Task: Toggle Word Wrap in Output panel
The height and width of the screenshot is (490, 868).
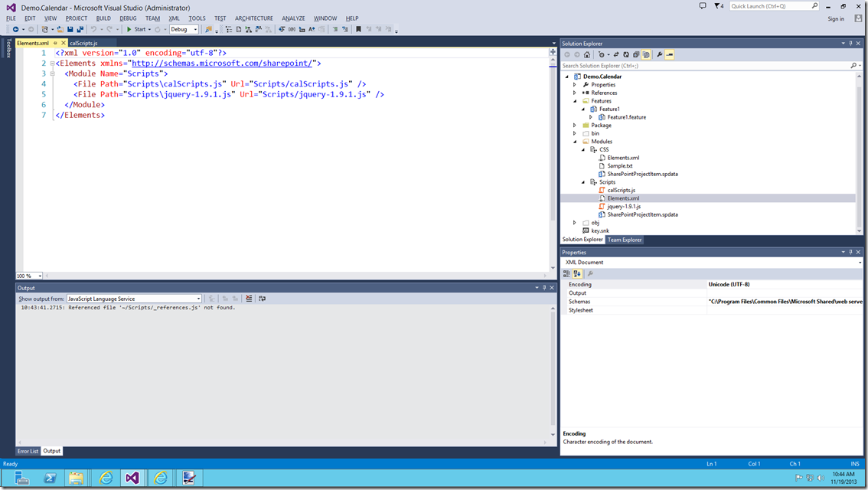Action: click(x=263, y=299)
